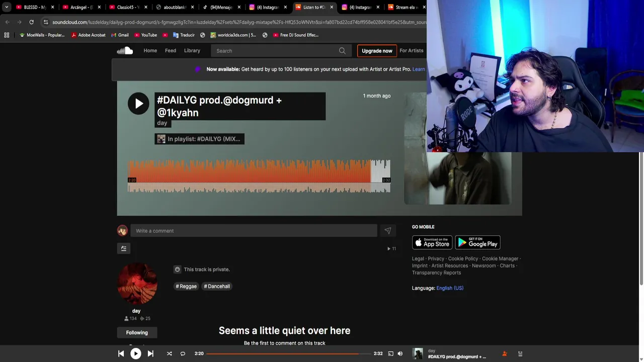Viewport: 644px width, 362px height.
Task: Open the Cookie Policy footer link
Action: point(463,258)
